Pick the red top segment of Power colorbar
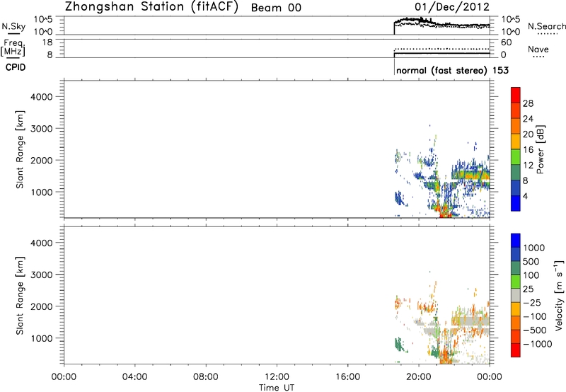This screenshot has width=566, height=392. 516,96
